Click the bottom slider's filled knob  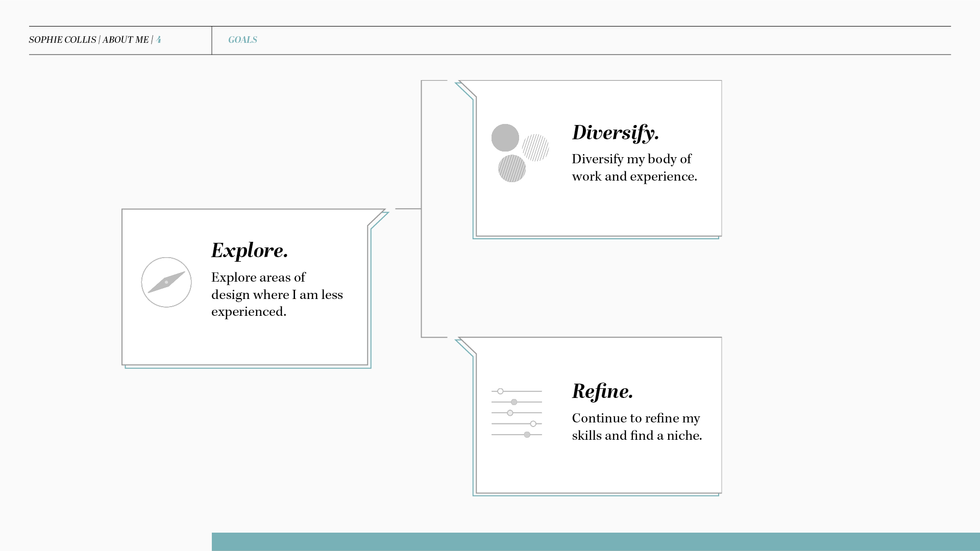527,435
